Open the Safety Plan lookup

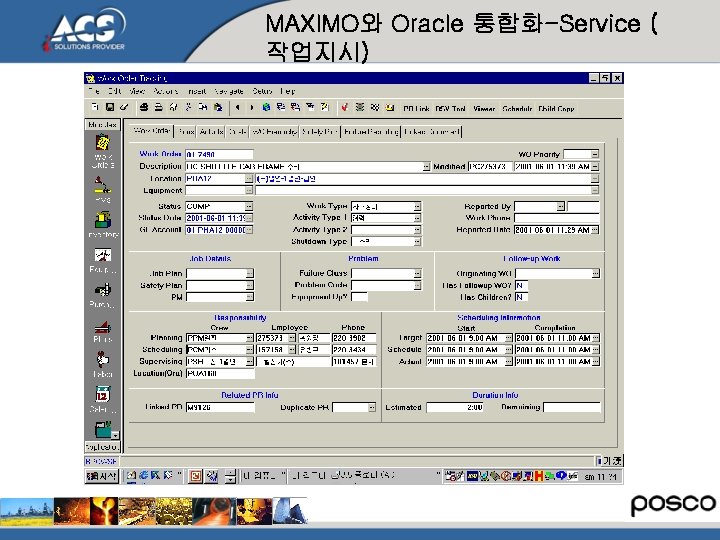tap(249, 285)
